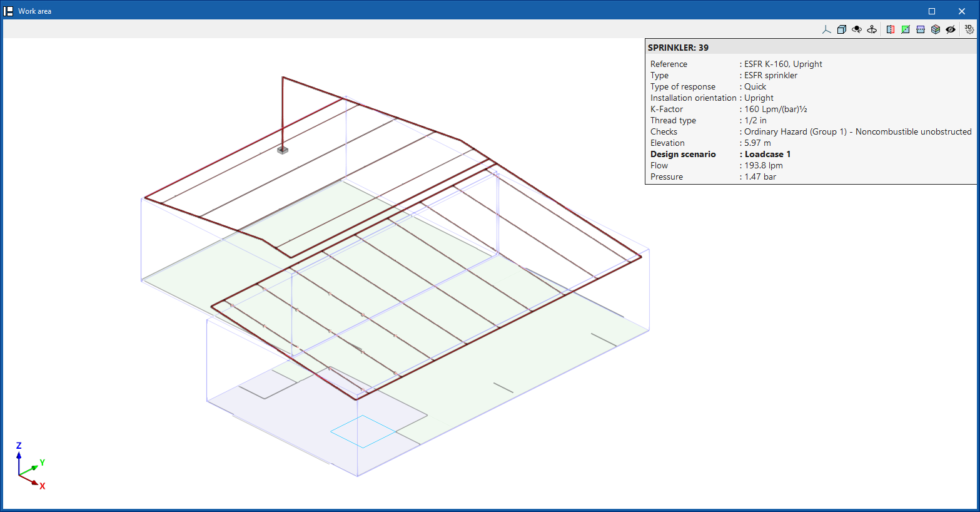Click the rotate about vertical axis icon
Viewport: 980px width, 512px height.
pos(872,29)
